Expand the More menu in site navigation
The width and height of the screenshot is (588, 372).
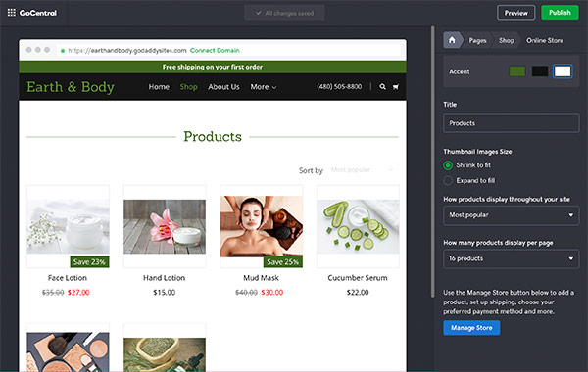[264, 87]
